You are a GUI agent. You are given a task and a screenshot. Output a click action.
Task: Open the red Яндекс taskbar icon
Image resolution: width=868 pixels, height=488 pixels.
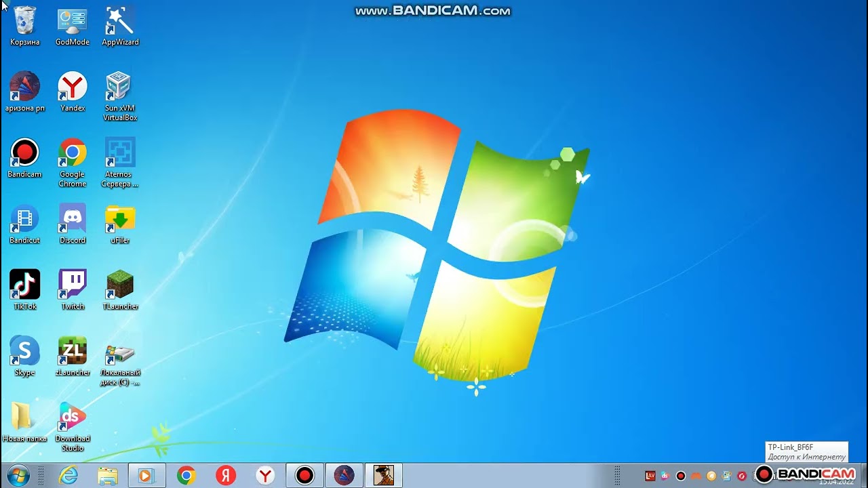click(x=226, y=476)
